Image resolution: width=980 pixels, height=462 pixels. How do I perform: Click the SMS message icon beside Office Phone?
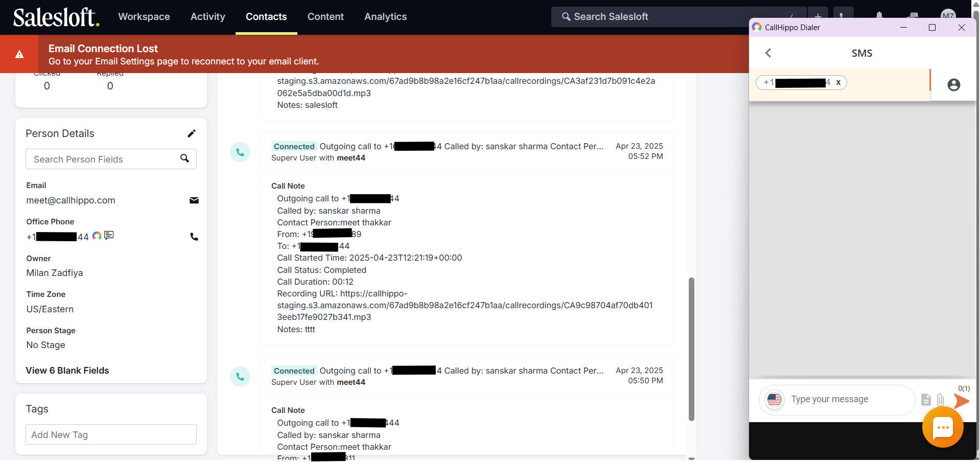click(x=109, y=235)
